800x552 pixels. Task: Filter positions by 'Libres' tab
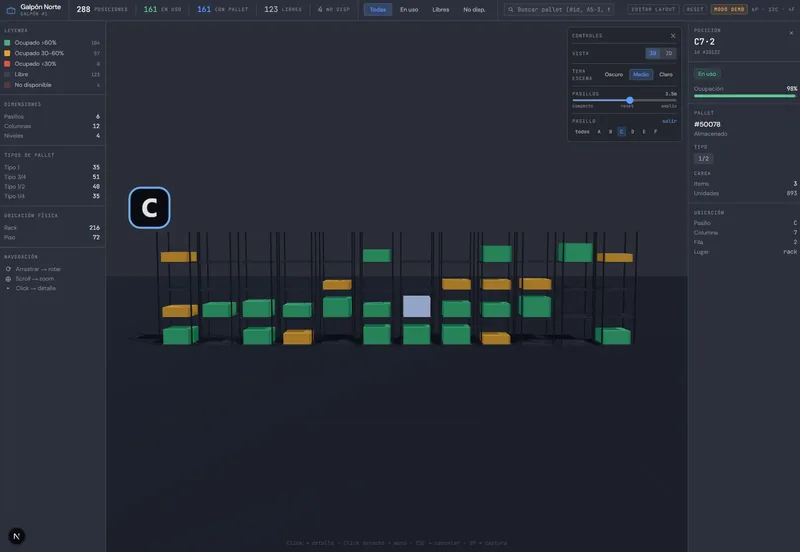441,10
